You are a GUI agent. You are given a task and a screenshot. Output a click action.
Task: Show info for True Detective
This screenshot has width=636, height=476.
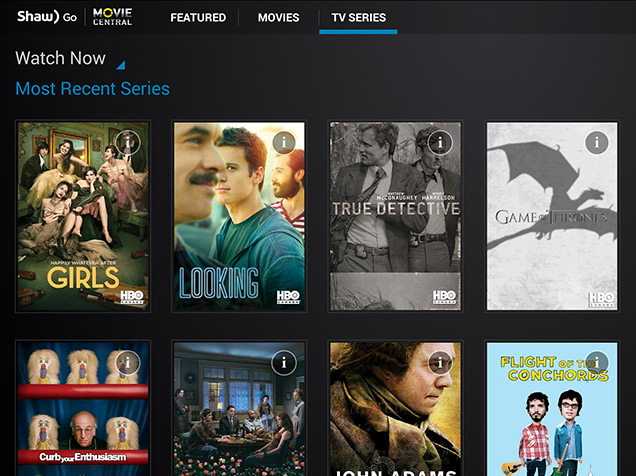click(440, 142)
